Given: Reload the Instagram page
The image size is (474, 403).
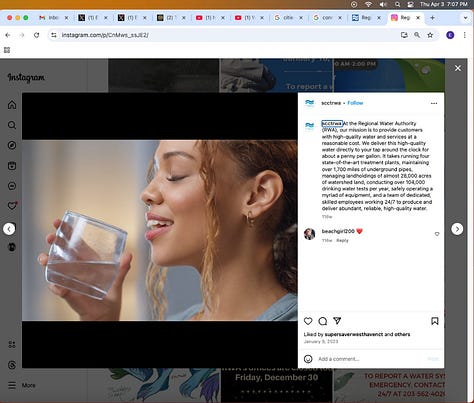Looking at the screenshot, I should 37,35.
